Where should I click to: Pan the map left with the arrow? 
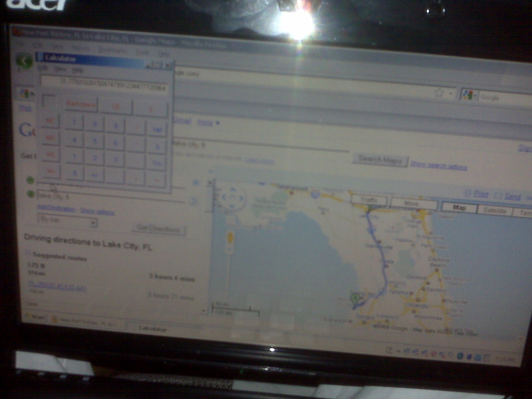[x=224, y=197]
